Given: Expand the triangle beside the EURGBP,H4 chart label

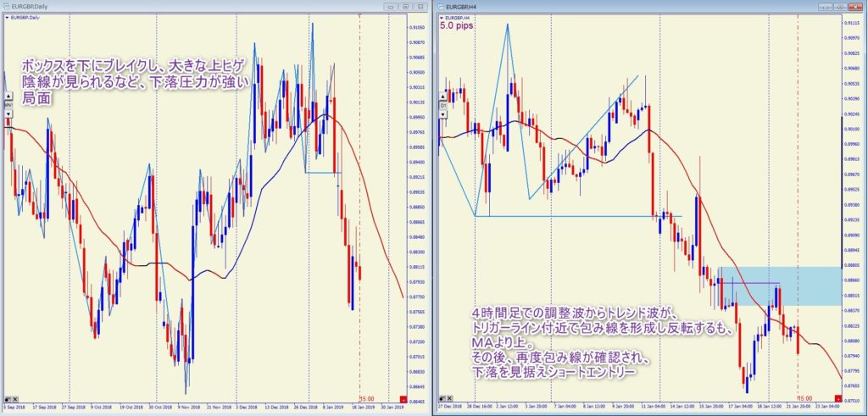Looking at the screenshot, I should click(442, 16).
